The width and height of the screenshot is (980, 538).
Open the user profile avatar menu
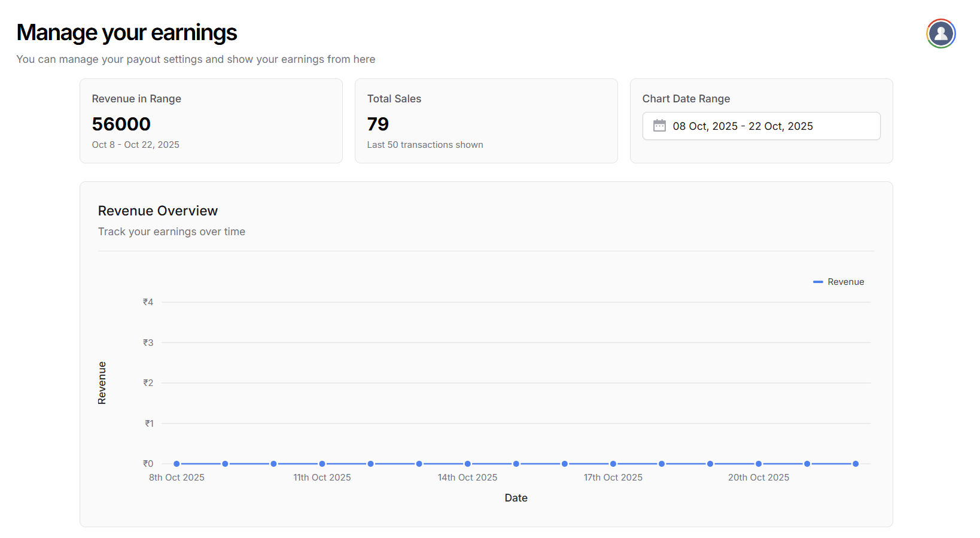(x=941, y=34)
